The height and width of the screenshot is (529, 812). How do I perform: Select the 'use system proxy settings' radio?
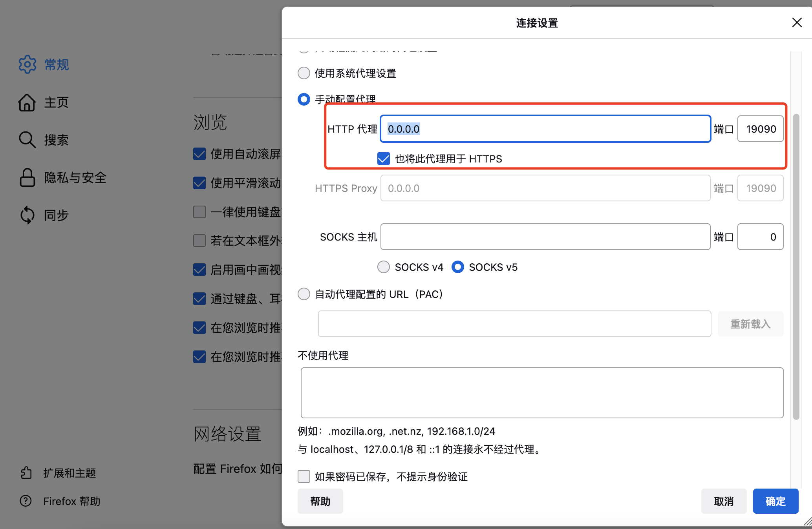(x=304, y=73)
